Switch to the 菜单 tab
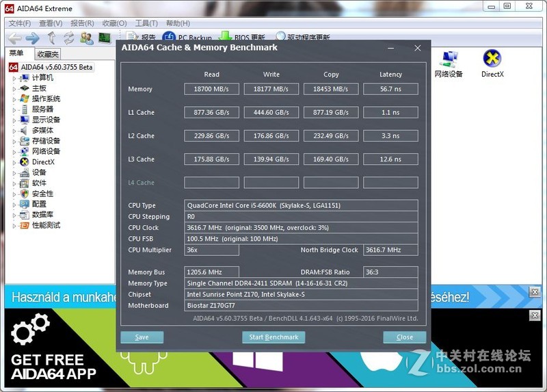The image size is (547, 392). pos(16,53)
